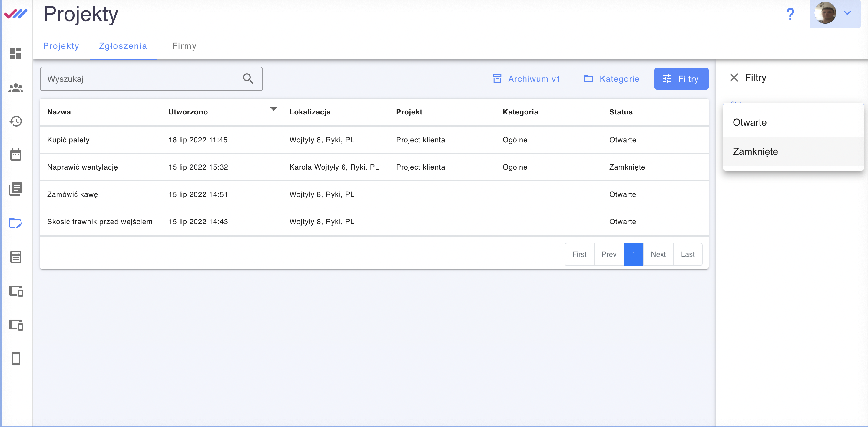Open the people group sidebar icon
This screenshot has height=427, width=868.
16,88
